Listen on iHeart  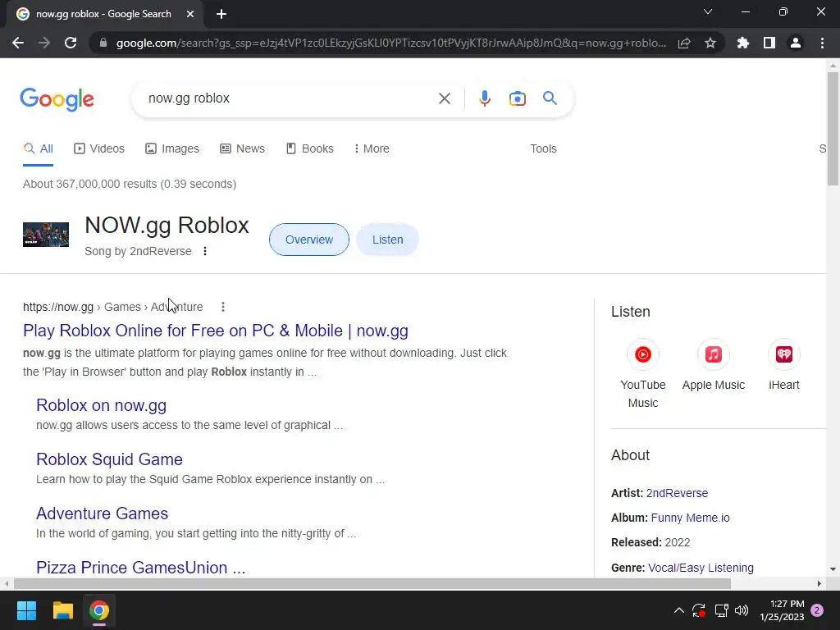[x=783, y=365]
